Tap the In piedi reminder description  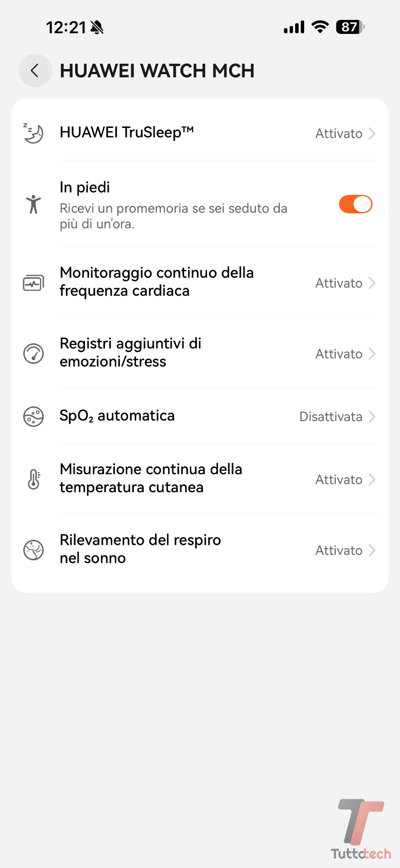[x=173, y=216]
